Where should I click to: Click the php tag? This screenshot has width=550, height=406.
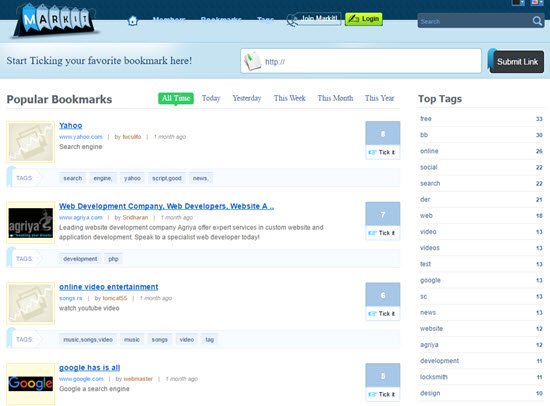pos(113,259)
